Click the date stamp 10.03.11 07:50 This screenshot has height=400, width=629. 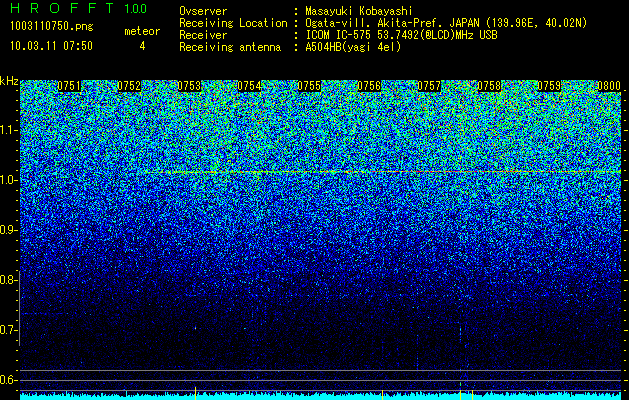[51, 46]
